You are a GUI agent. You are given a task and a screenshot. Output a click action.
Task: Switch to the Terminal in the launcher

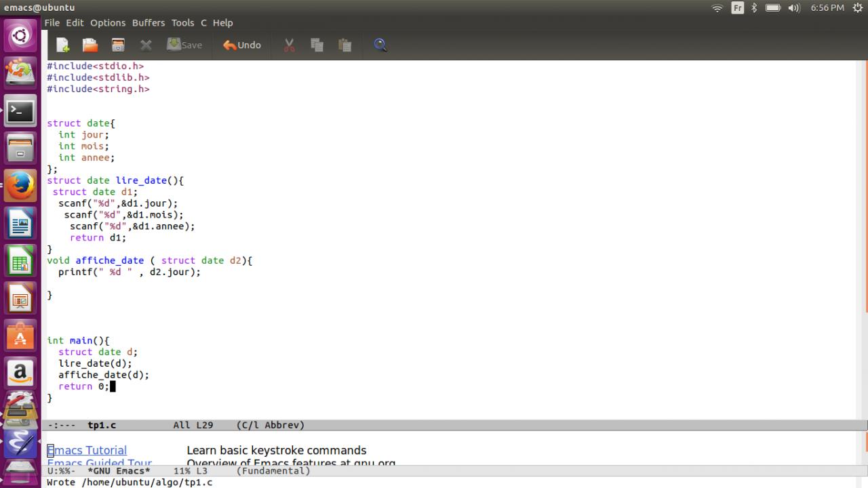[x=20, y=110]
